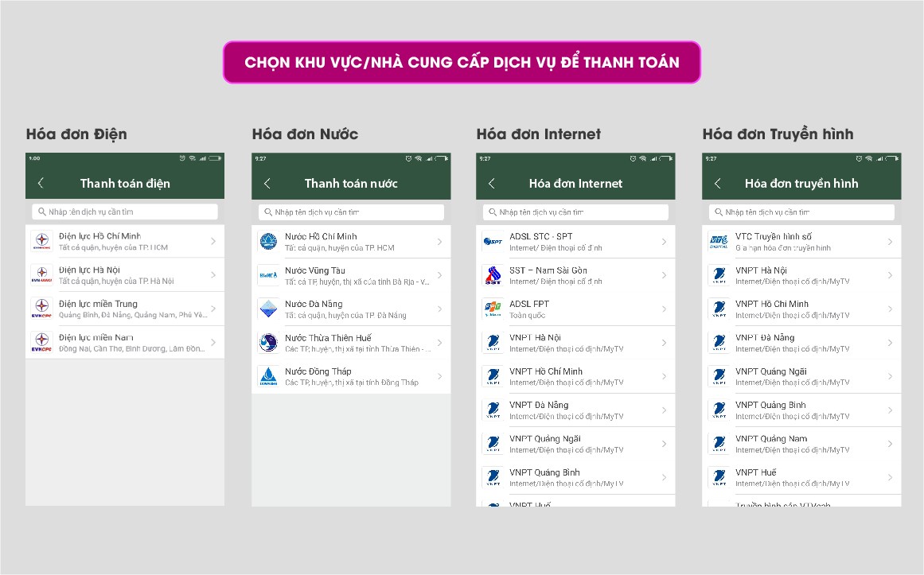Tap the Hóa đơn Internet header title

[x=575, y=183]
